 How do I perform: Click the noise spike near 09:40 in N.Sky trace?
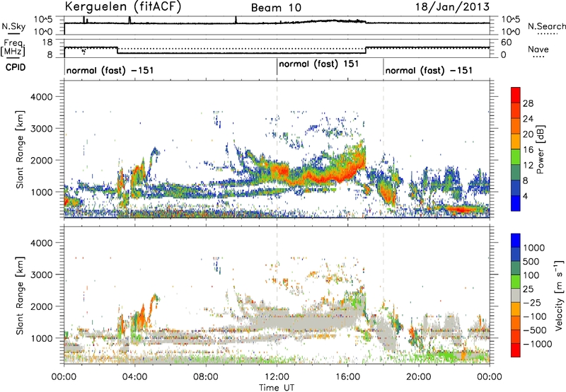pyautogui.click(x=236, y=20)
